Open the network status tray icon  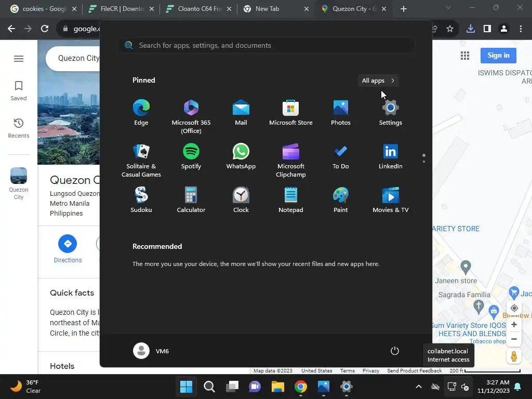pos(451,387)
